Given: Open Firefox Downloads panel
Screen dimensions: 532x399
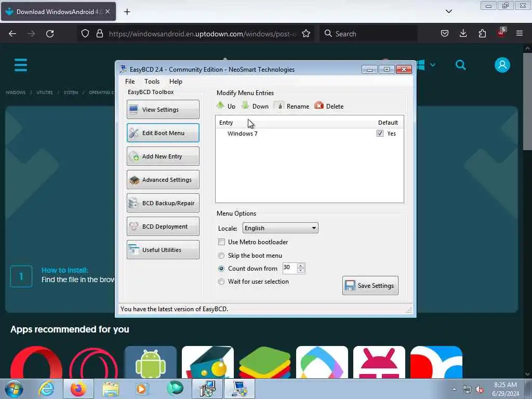Looking at the screenshot, I should [463, 34].
